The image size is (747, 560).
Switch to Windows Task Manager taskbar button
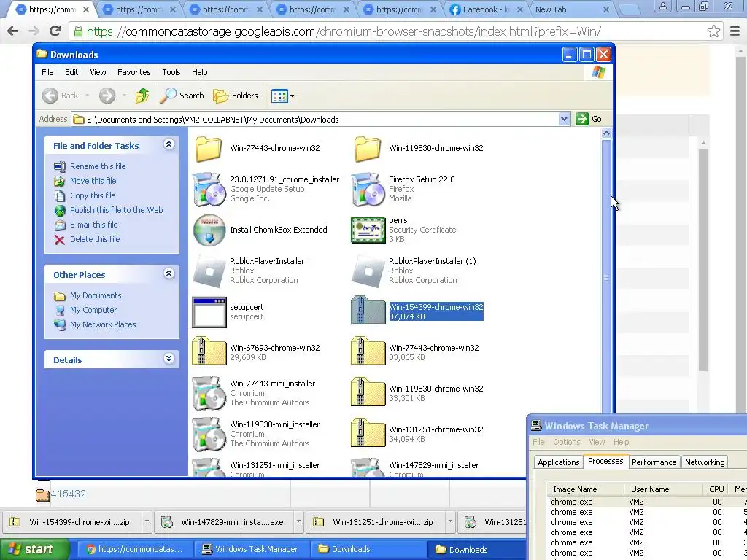(x=252, y=549)
